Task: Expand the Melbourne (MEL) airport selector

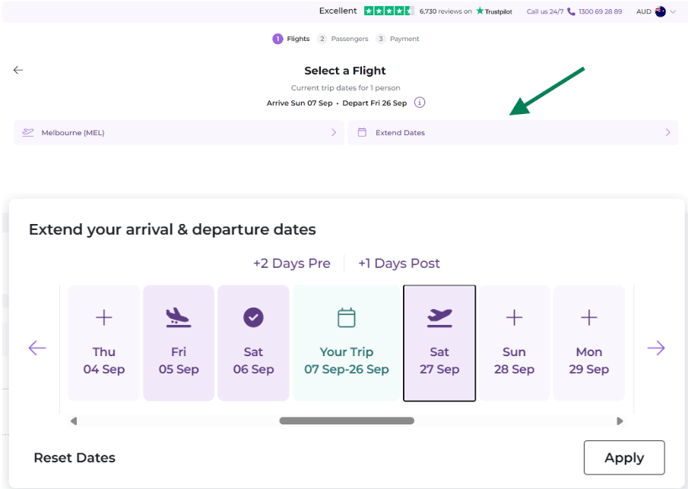Action: pos(179,133)
